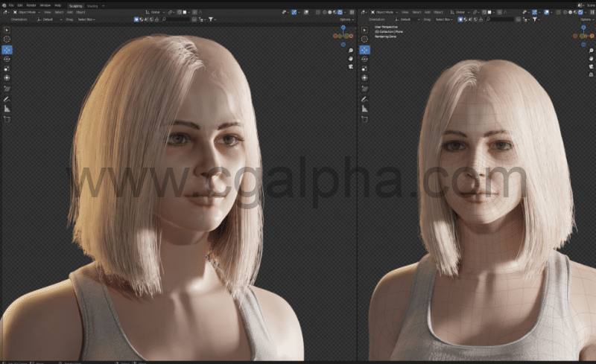Pick the Scale tool in right viewport
Screen dimensions: 596x364
click(364, 68)
